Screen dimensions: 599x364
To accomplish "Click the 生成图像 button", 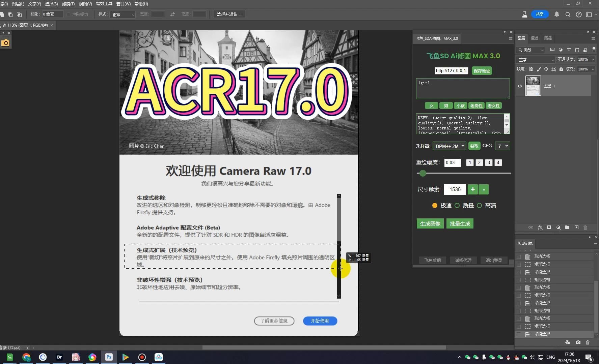I will (x=430, y=223).
